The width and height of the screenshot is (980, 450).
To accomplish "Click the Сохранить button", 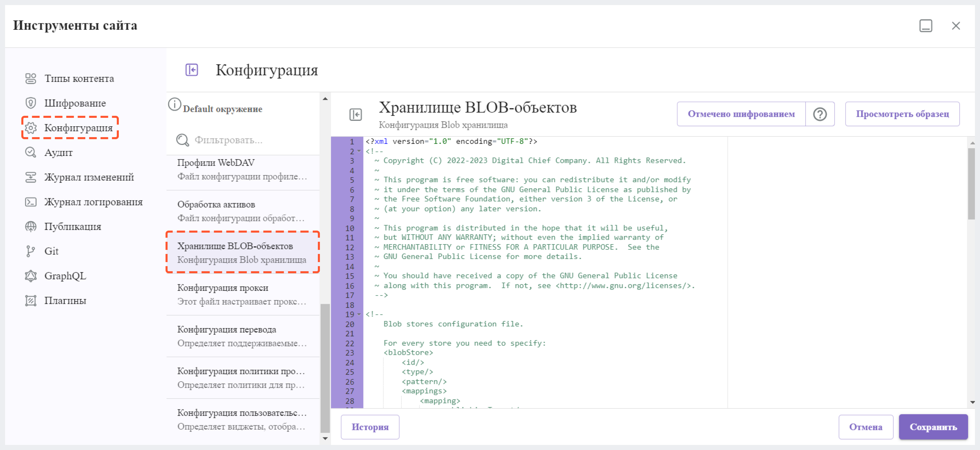I will click(933, 427).
